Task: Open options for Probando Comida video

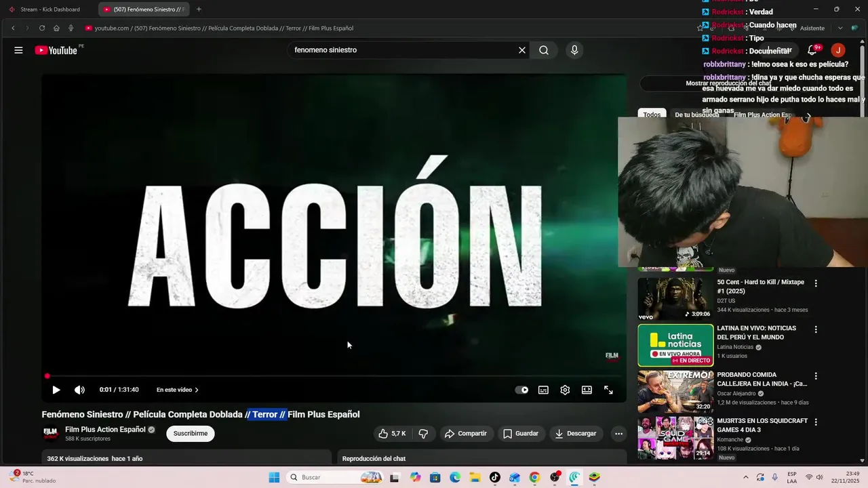Action: click(816, 375)
